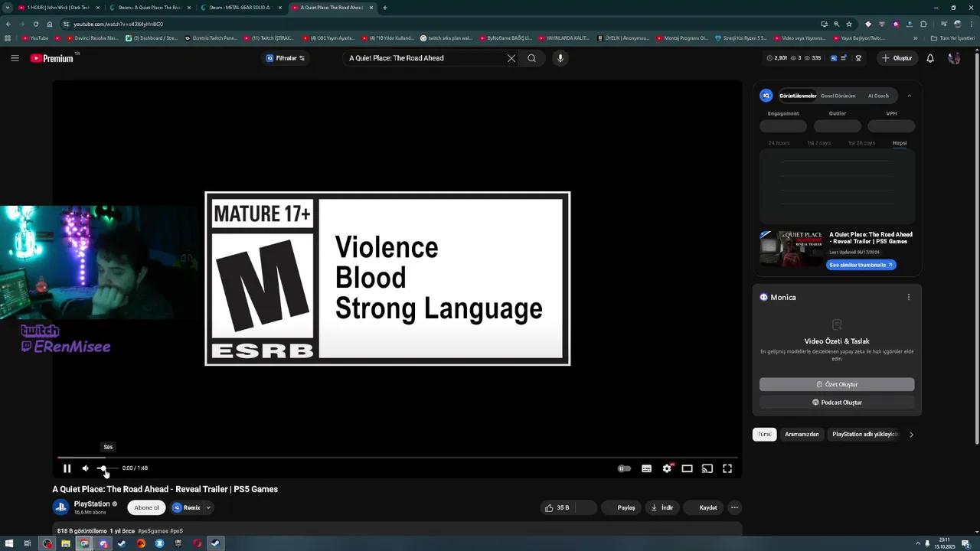Clear the search box with X
Viewport: 980px width, 551px height.
(x=511, y=58)
